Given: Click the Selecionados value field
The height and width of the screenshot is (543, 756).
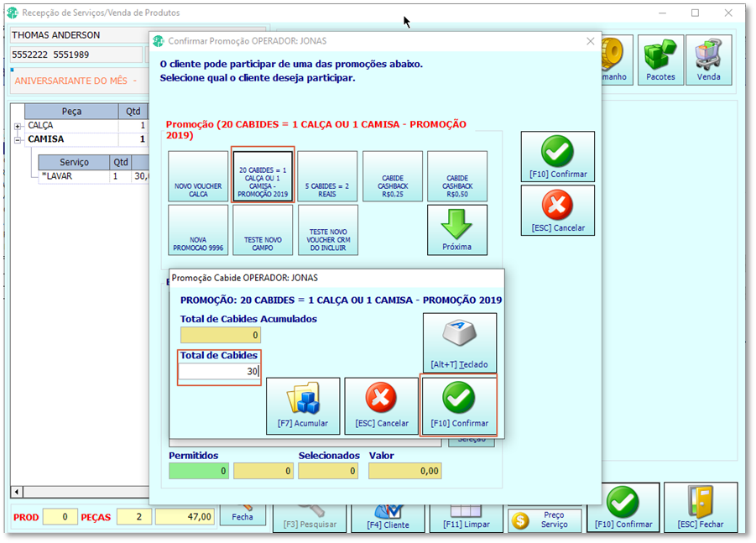Looking at the screenshot, I should coord(327,471).
